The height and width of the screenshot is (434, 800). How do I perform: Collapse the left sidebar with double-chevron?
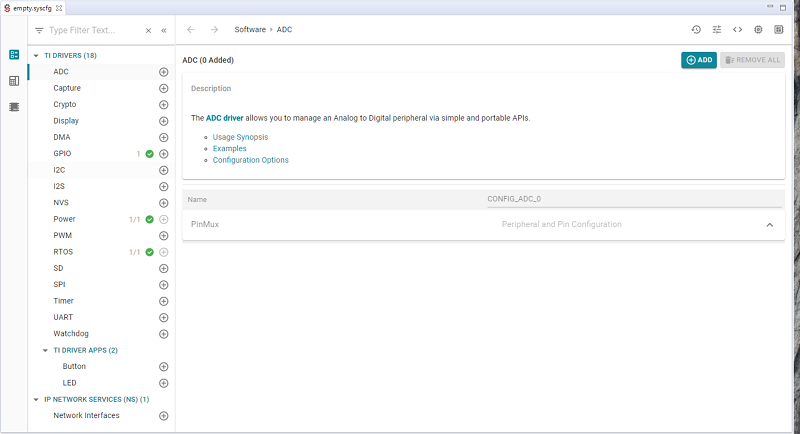tap(164, 30)
